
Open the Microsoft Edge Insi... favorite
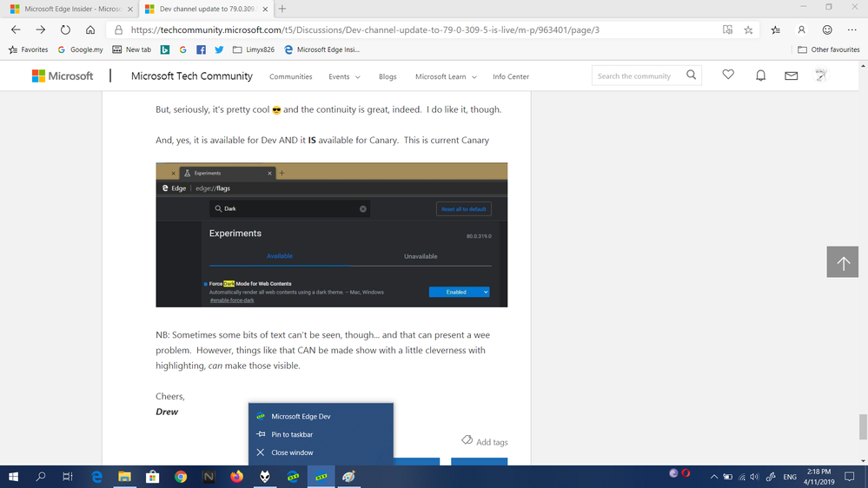(321, 49)
